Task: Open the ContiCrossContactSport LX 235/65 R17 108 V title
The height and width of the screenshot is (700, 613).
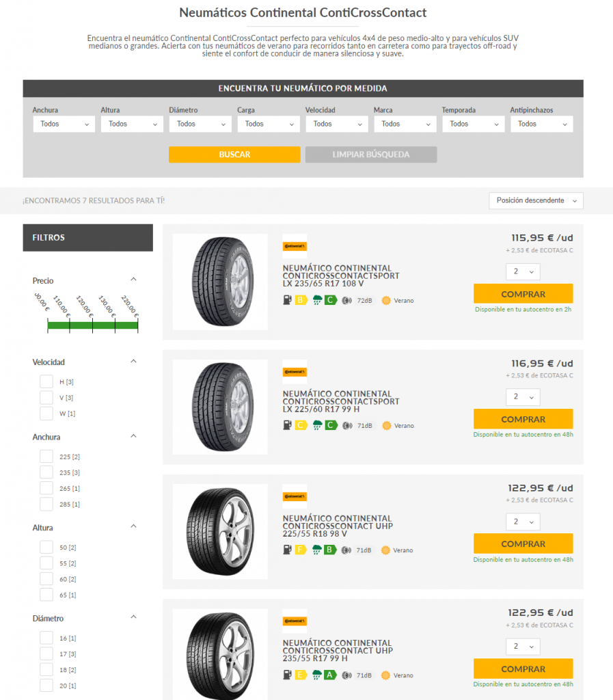Action: pos(341,275)
